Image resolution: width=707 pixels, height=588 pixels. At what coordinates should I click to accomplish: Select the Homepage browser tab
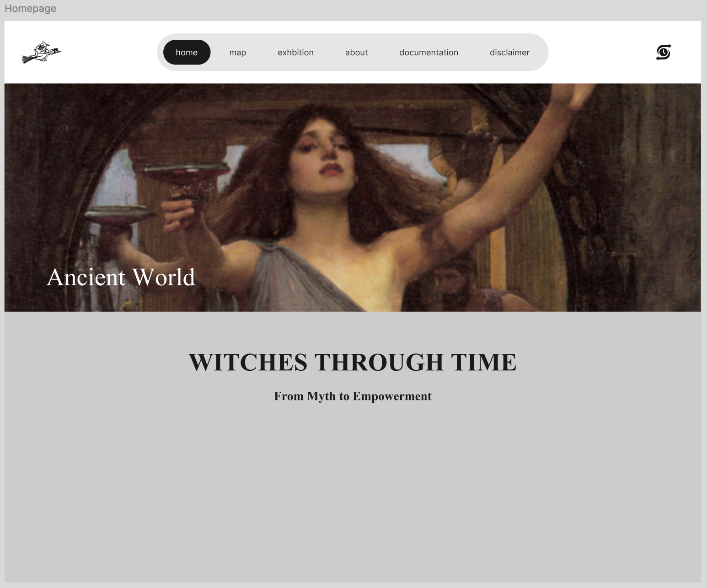pyautogui.click(x=31, y=8)
